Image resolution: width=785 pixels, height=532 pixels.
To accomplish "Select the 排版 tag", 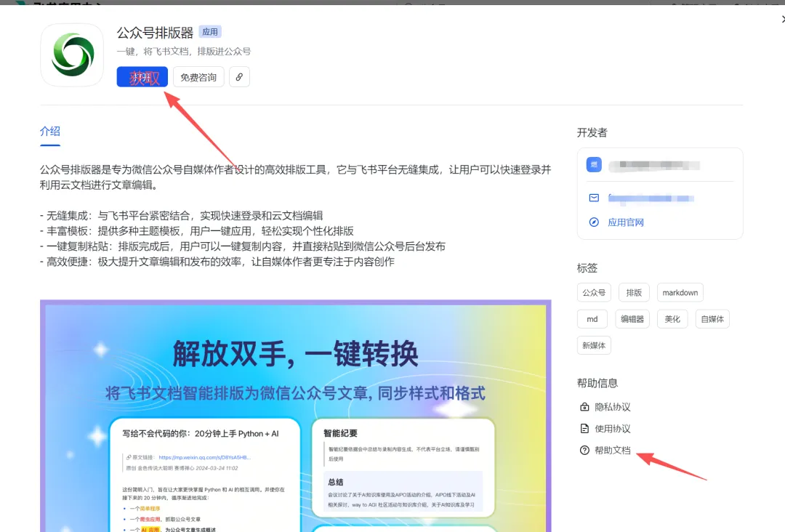I will coord(634,292).
